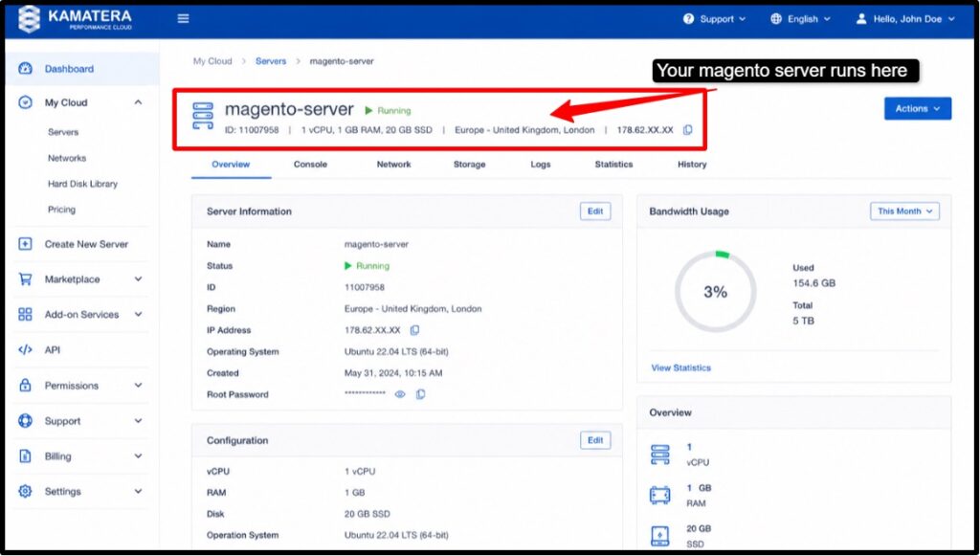The image size is (980, 556).
Task: Go to My Cloud breadcrumb
Action: pyautogui.click(x=212, y=61)
